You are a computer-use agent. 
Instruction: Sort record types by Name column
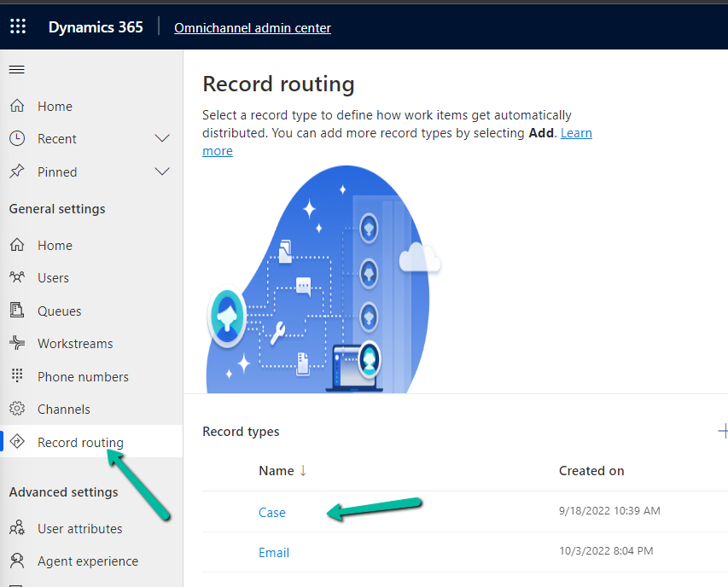pos(277,471)
